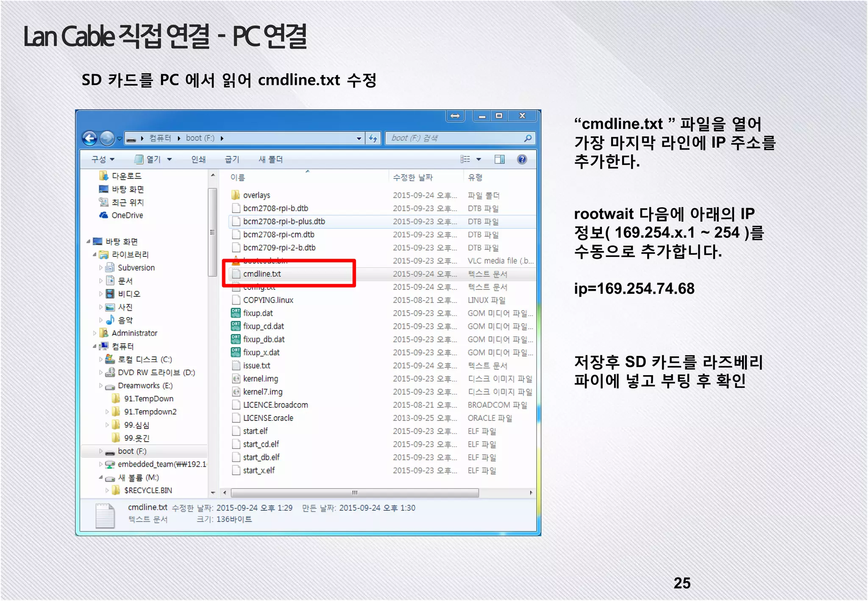Select the 음악 library
This screenshot has height=601, width=868.
[x=125, y=320]
